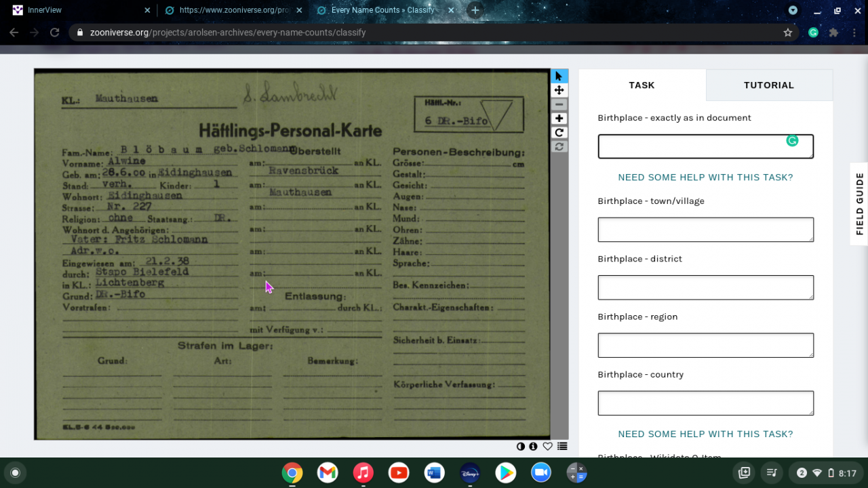Open the shelf screen capture tray icon

click(x=744, y=472)
